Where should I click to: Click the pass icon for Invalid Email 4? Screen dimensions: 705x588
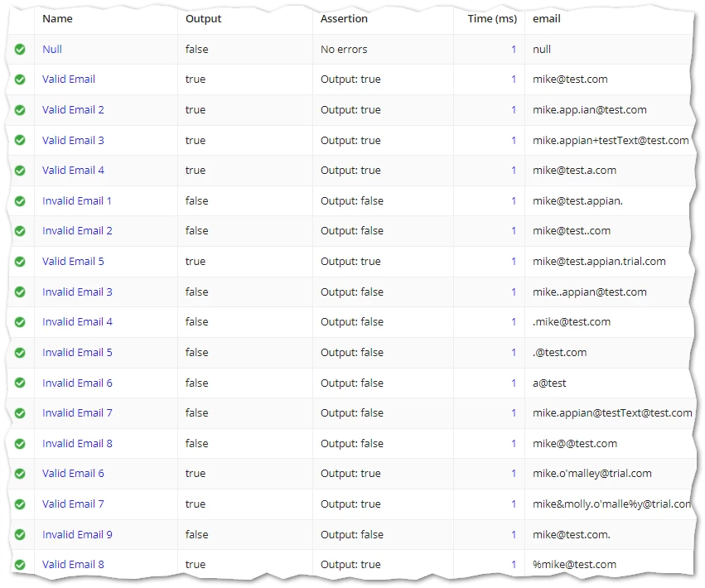(x=20, y=322)
